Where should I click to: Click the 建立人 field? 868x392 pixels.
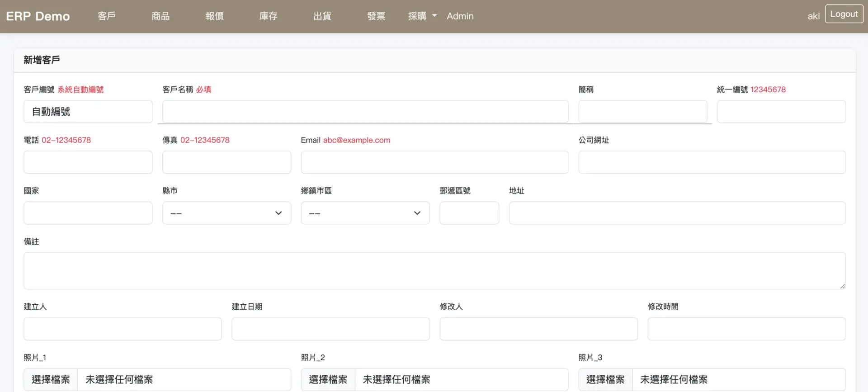(x=123, y=329)
